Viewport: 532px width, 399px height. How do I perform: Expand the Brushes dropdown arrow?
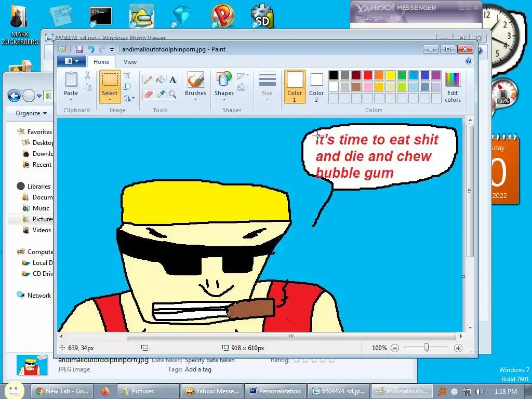pos(196,100)
